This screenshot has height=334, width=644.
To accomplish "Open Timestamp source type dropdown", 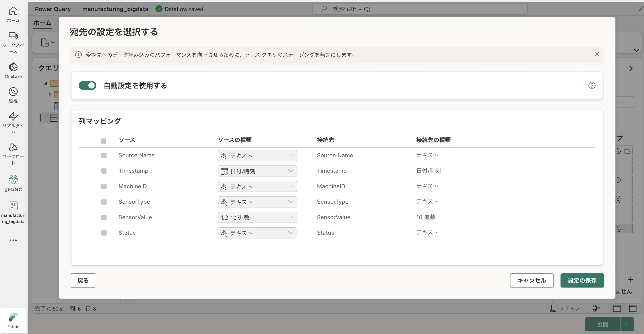I will point(257,171).
